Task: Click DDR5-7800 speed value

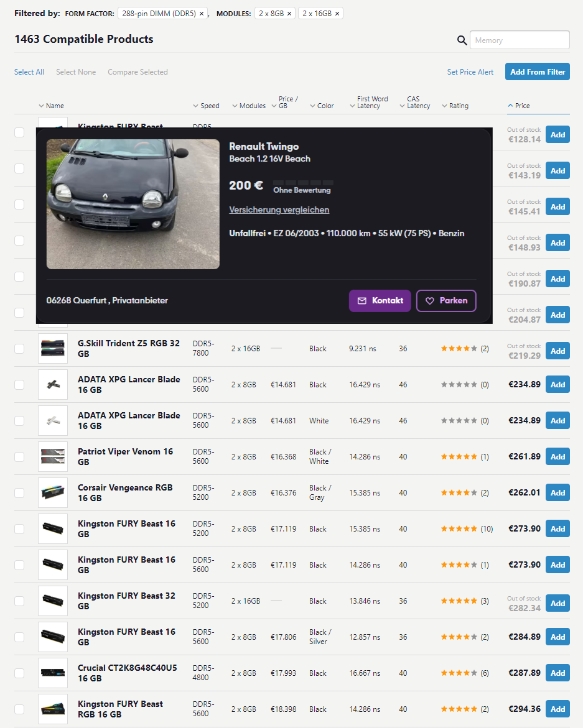Action: (203, 349)
